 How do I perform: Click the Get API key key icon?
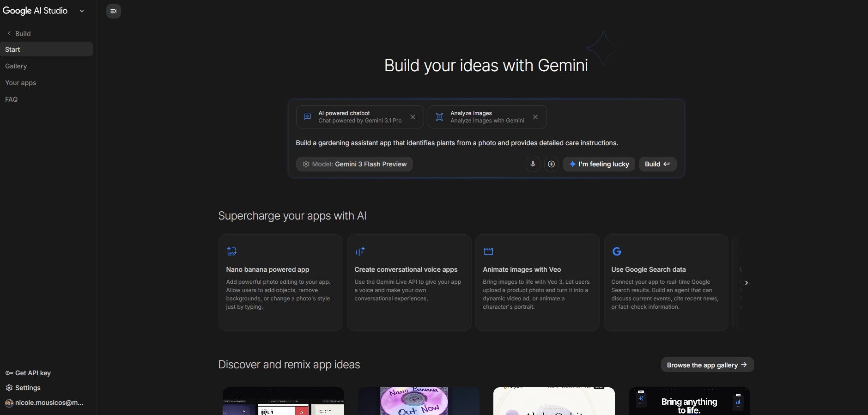pos(9,373)
